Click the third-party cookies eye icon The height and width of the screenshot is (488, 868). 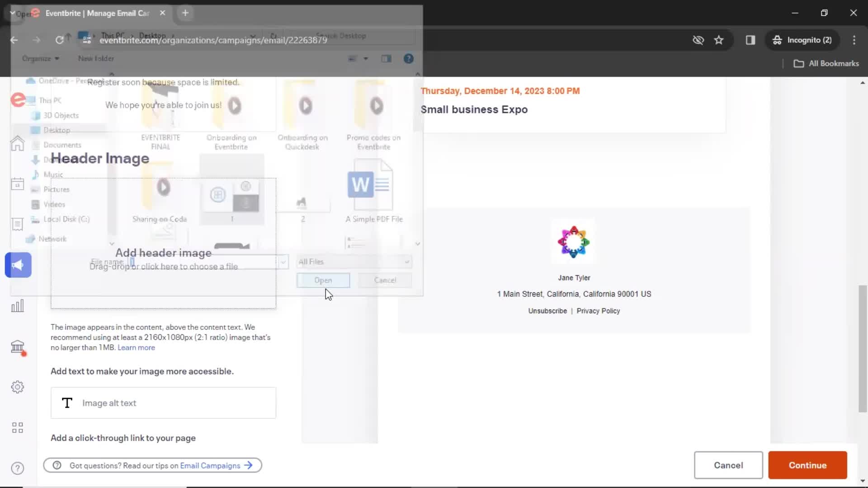tap(698, 40)
